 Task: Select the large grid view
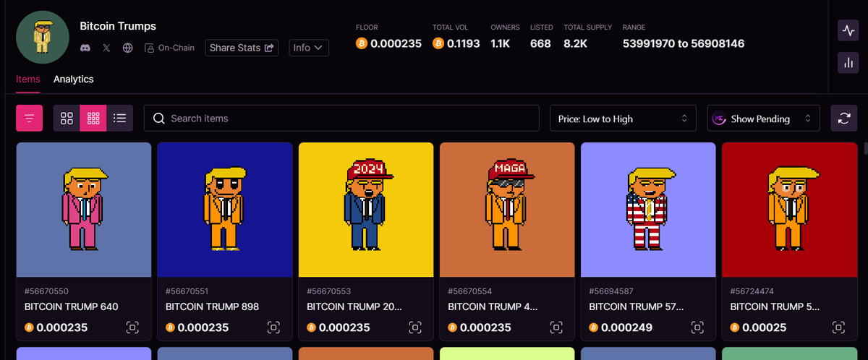[67, 118]
